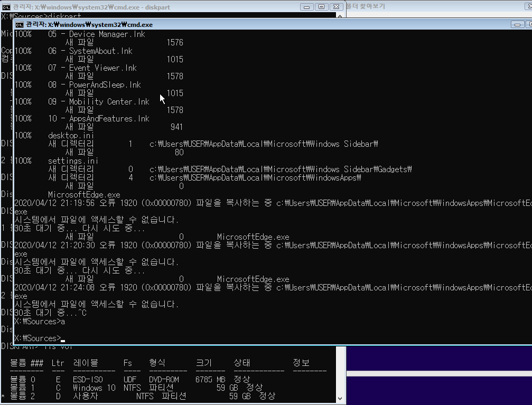Minimize the diskpart cmd window
The width and height of the screenshot is (532, 405).
coord(306,7)
